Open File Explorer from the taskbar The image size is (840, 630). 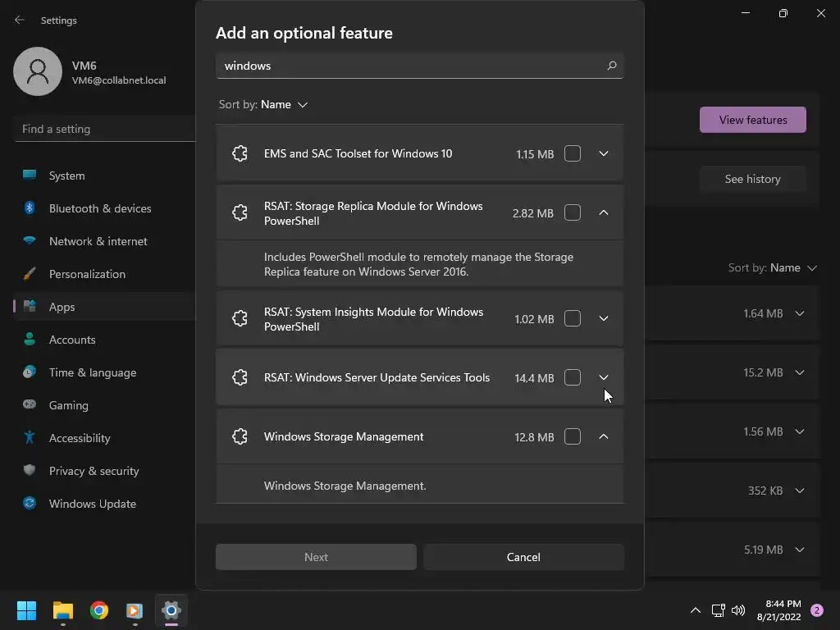tap(63, 610)
